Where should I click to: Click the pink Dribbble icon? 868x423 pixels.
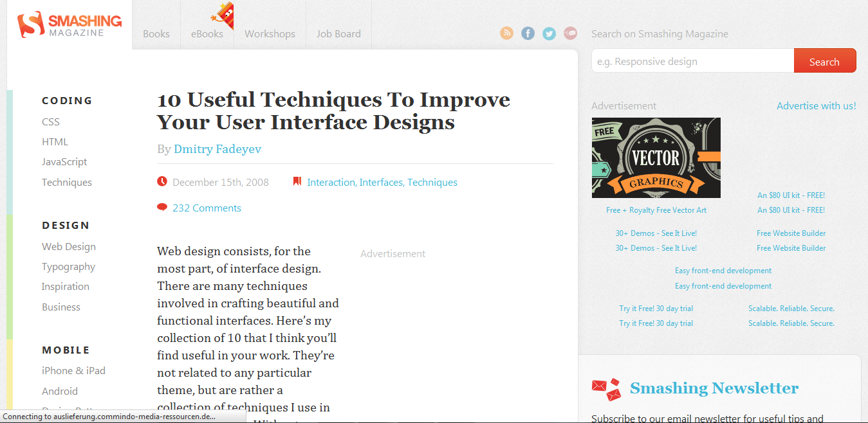pyautogui.click(x=570, y=33)
